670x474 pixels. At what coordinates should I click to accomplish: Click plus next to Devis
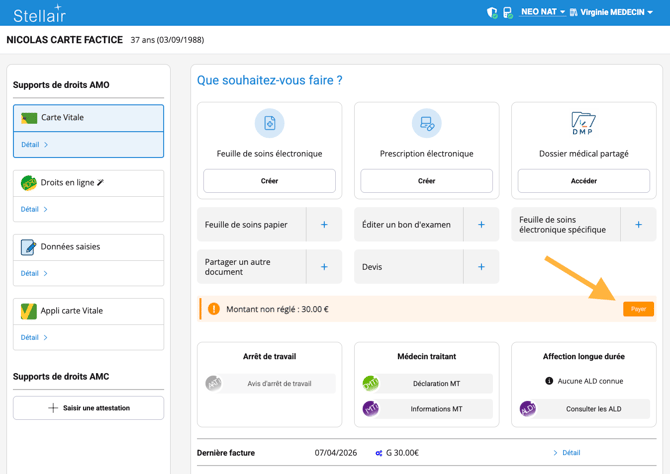[481, 267]
